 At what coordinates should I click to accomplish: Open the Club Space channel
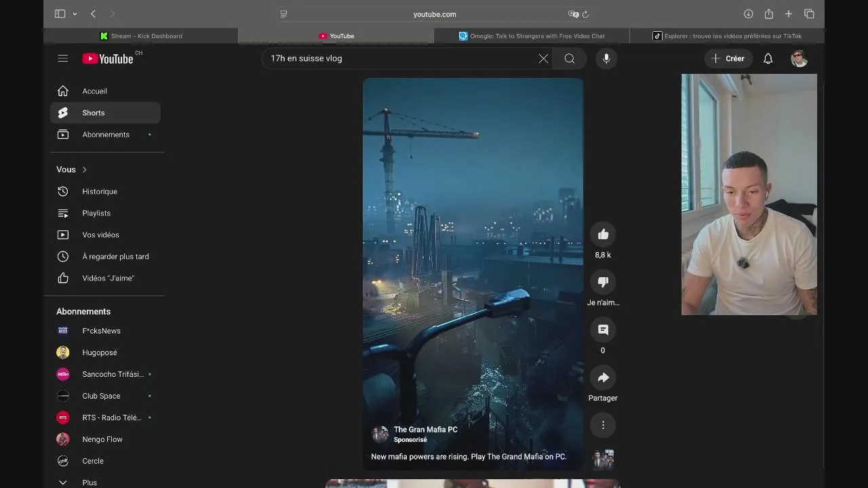point(105,396)
